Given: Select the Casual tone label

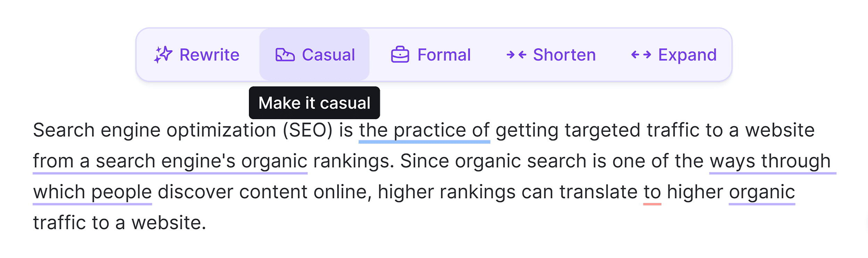Looking at the screenshot, I should click(x=328, y=55).
